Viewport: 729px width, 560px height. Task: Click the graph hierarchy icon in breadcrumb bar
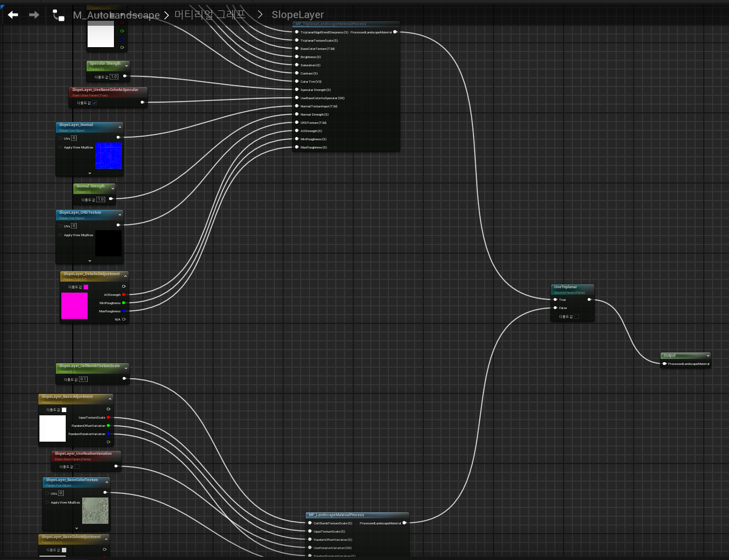(x=58, y=15)
